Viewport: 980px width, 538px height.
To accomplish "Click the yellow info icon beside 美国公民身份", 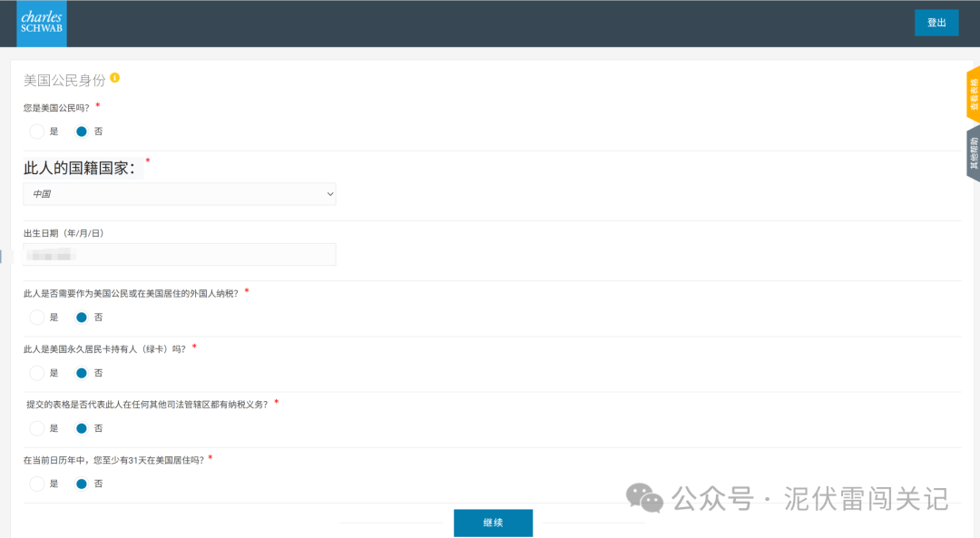I will (115, 77).
